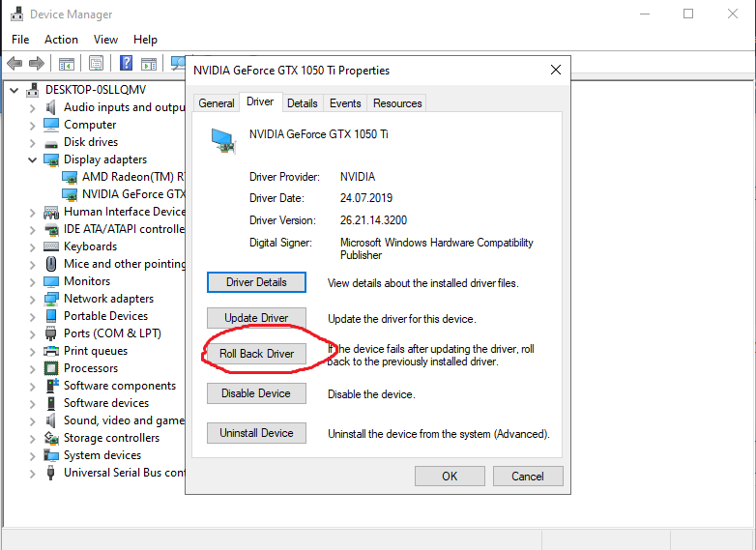Click the AMD Radeon adapter icon

(70, 178)
